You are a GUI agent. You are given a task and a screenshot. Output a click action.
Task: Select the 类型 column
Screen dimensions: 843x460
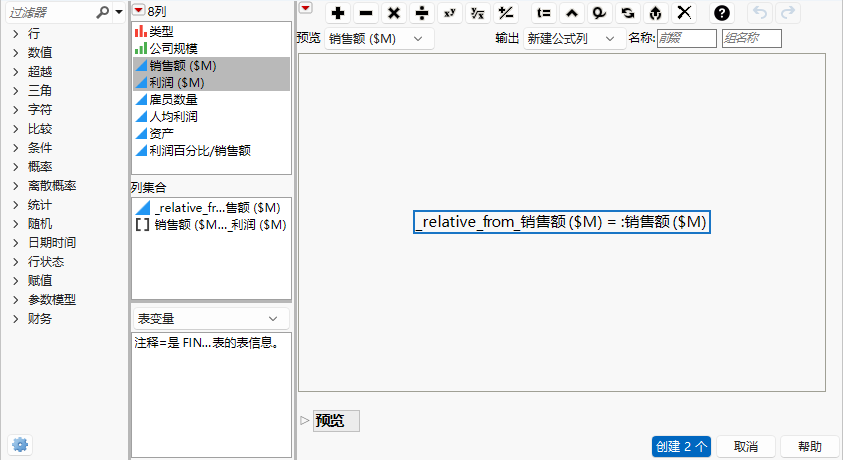tap(211, 32)
